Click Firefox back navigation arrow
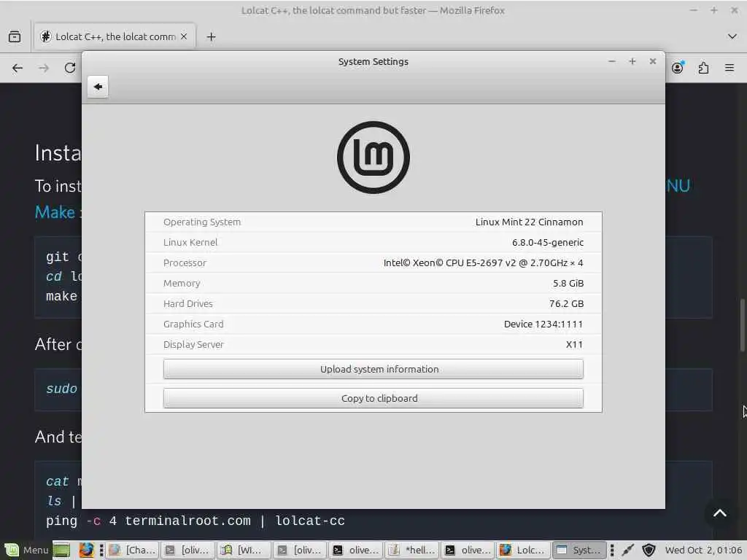Image resolution: width=747 pixels, height=560 pixels. (18, 68)
